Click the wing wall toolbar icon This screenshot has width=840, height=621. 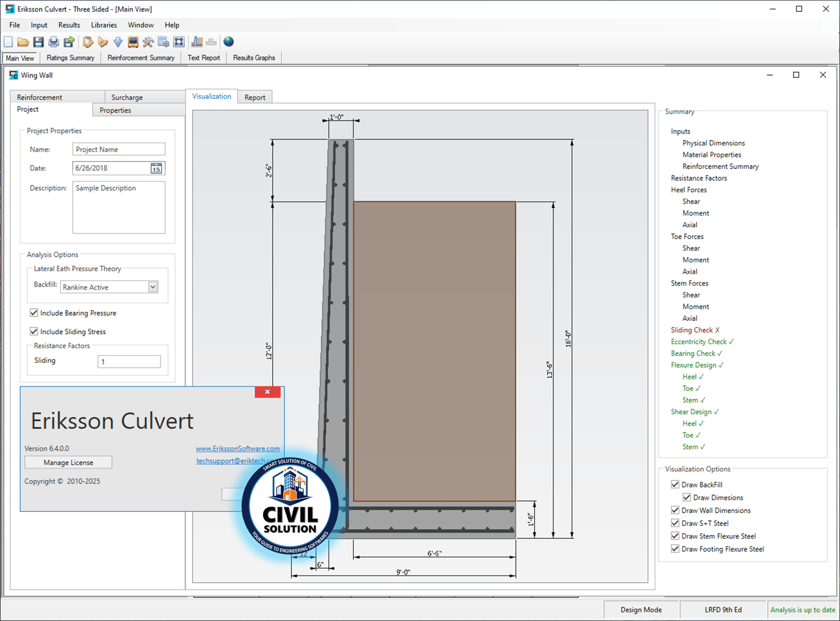coord(197,42)
